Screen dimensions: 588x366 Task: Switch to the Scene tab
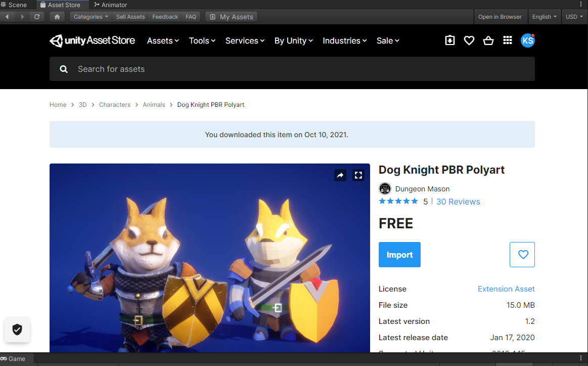click(14, 5)
